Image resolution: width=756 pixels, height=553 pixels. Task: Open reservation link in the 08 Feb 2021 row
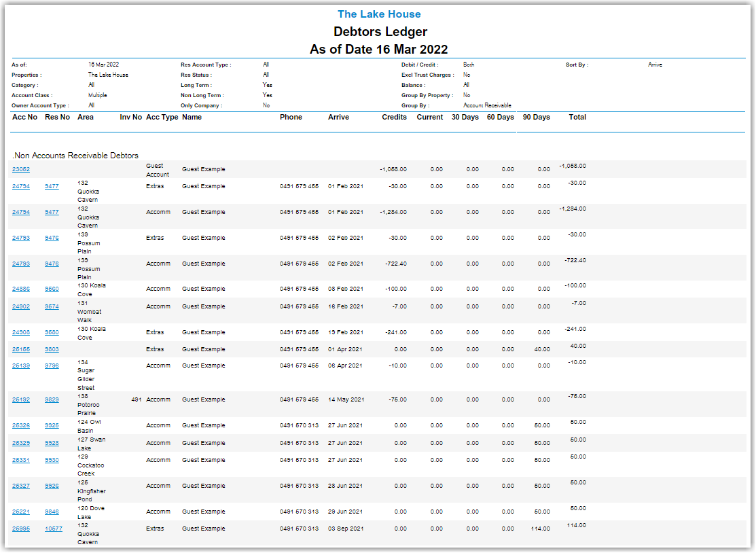click(x=52, y=289)
